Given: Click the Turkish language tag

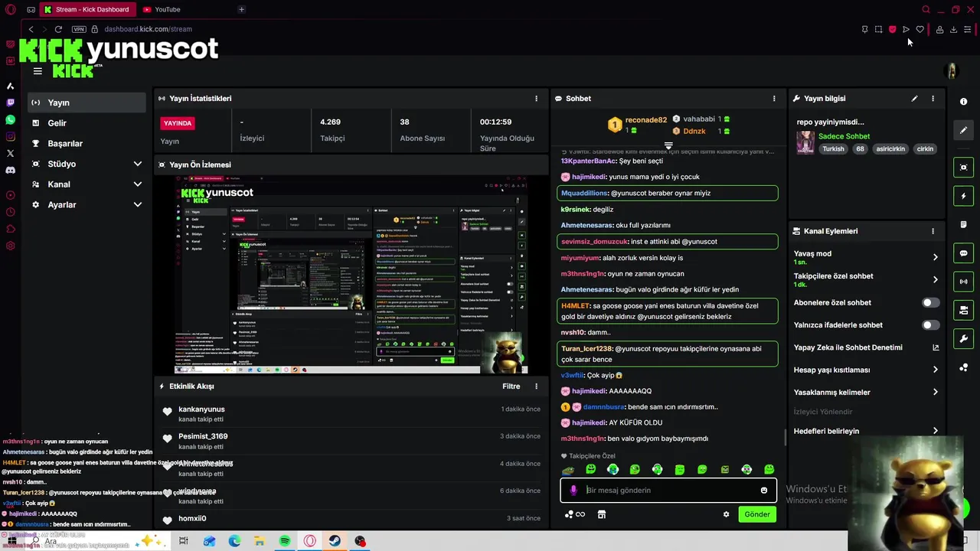Looking at the screenshot, I should pyautogui.click(x=833, y=149).
